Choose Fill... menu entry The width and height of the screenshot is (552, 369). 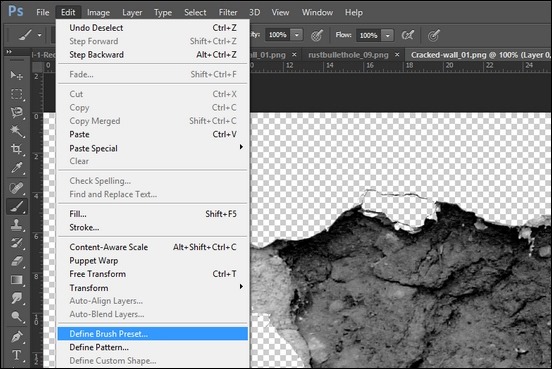pyautogui.click(x=153, y=214)
